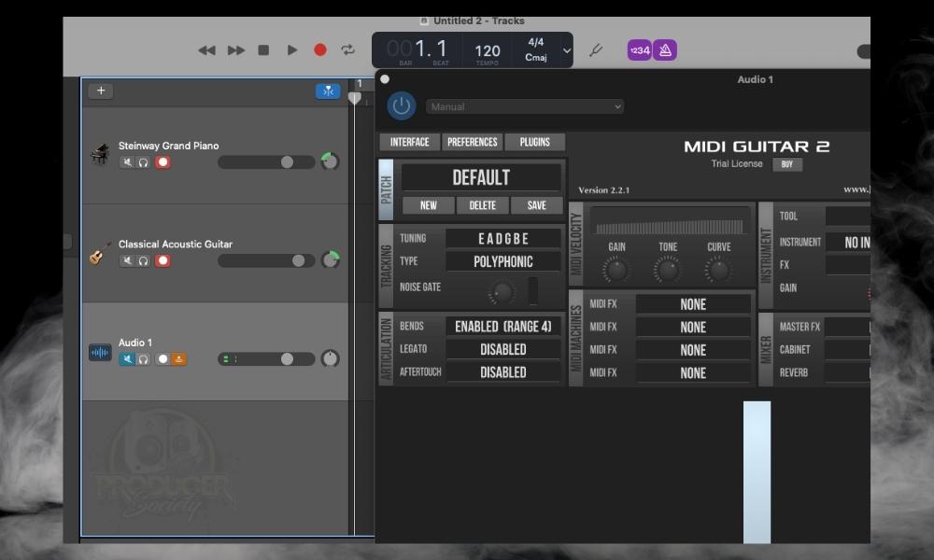Image resolution: width=934 pixels, height=560 pixels.
Task: Click the rewind transport button
Action: tap(206, 50)
